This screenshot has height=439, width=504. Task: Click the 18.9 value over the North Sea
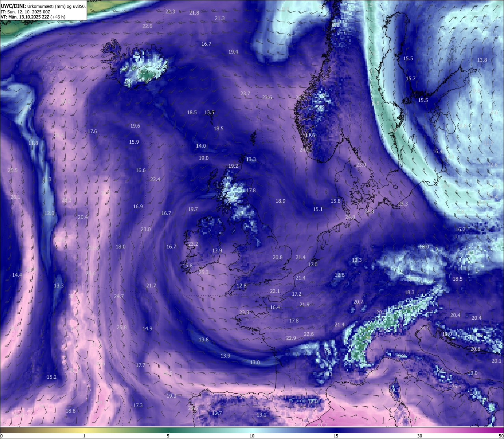280,201
